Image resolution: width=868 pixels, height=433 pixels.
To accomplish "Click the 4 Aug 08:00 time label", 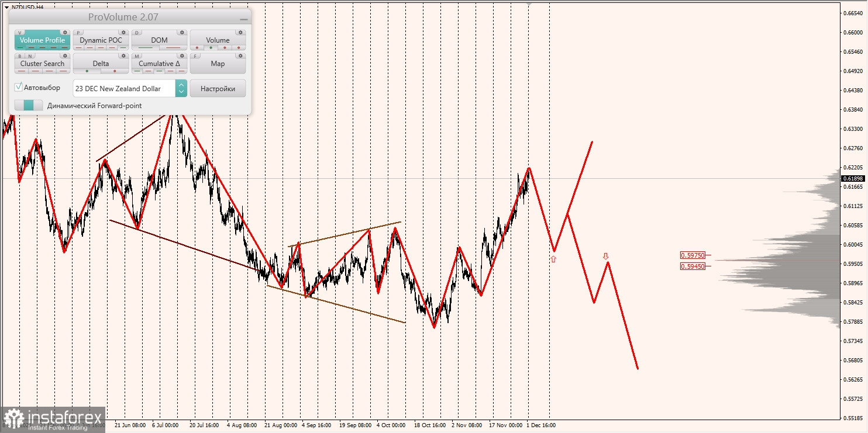I will (241, 425).
